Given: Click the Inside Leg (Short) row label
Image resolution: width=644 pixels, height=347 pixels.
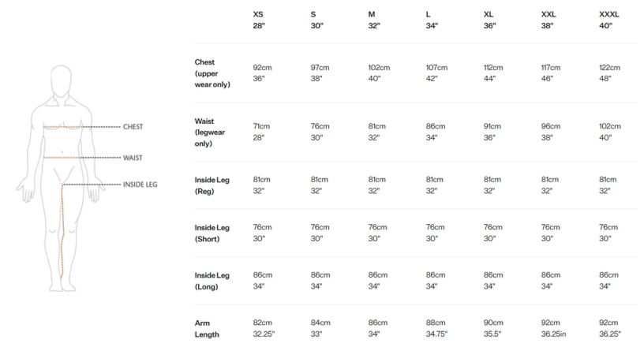Looking at the screenshot, I should 212,233.
